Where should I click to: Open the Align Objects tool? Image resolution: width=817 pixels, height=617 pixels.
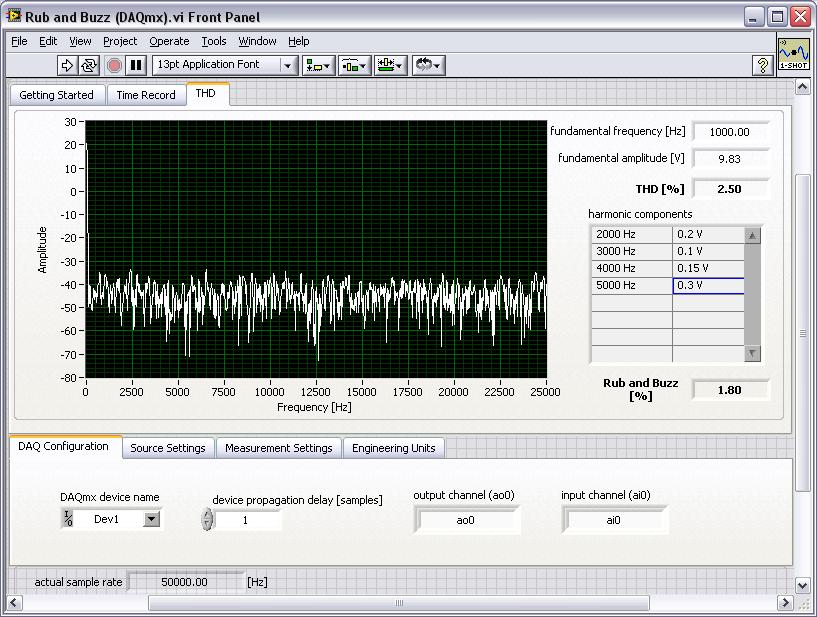click(320, 65)
